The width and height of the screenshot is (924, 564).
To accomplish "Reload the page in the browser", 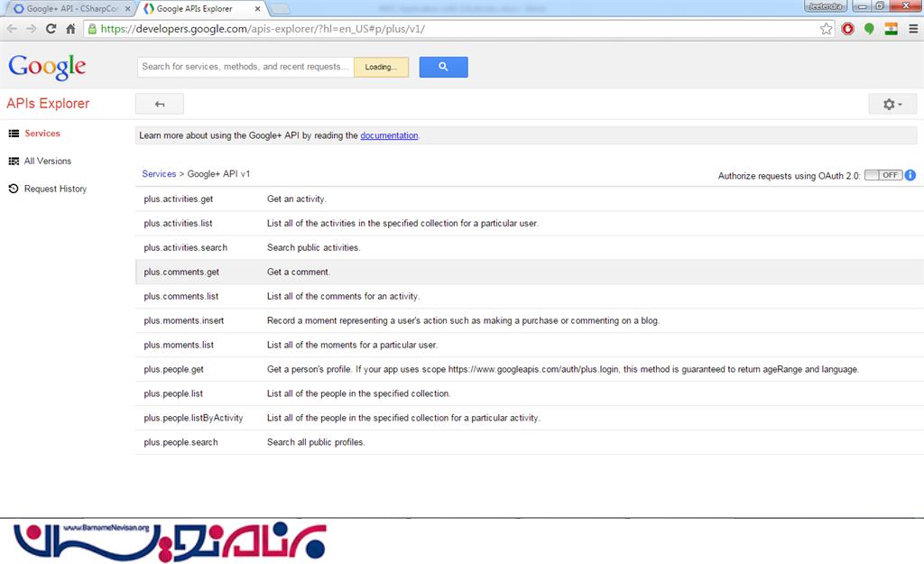I will [51, 29].
